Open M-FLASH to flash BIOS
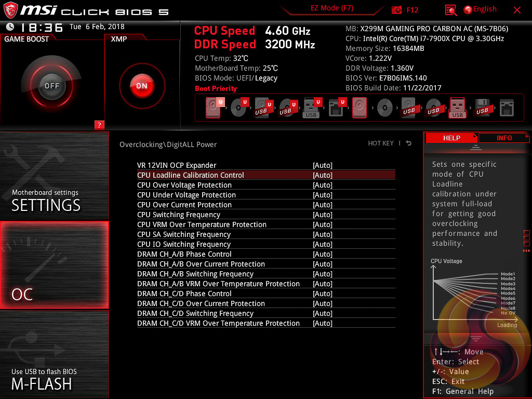 point(54,354)
